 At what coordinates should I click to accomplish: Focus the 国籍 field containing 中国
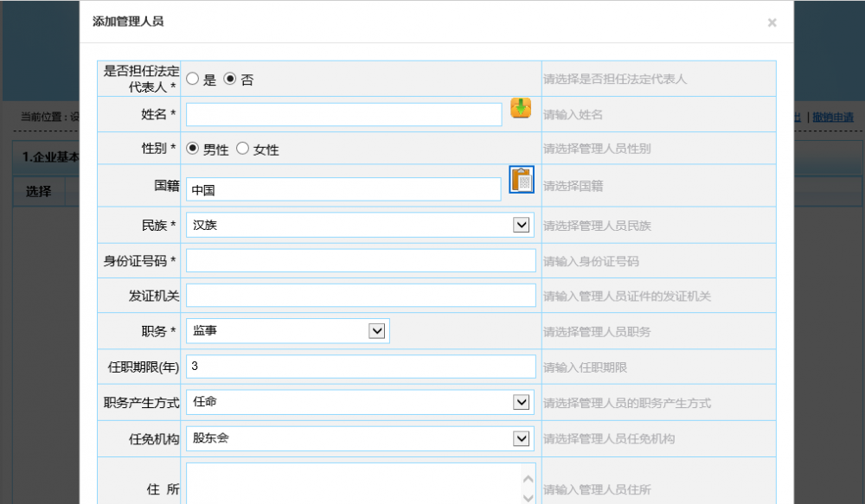point(343,190)
